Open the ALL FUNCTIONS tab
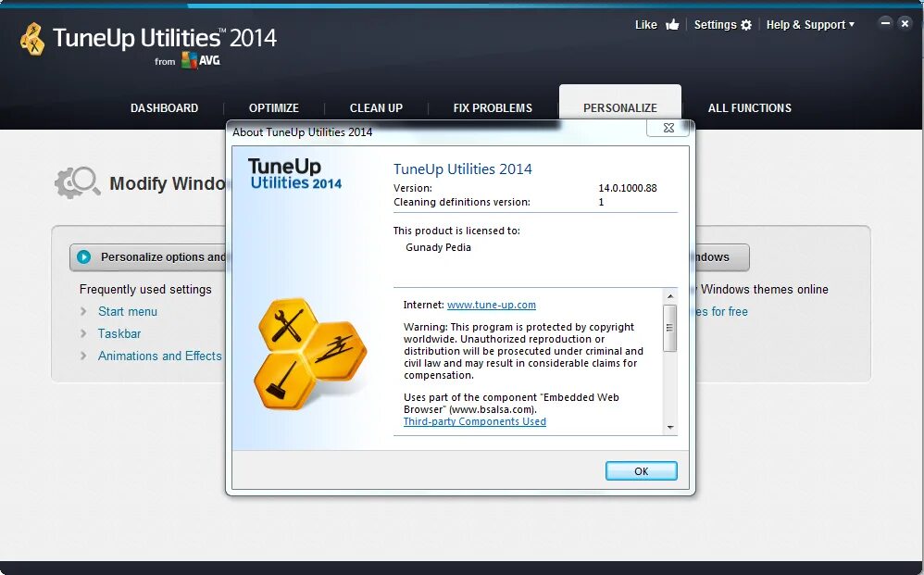 click(750, 107)
